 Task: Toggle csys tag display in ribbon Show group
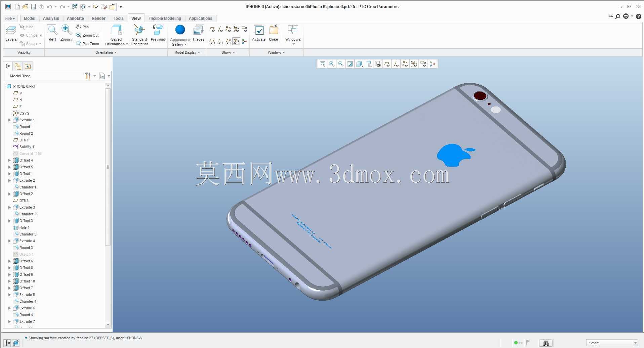pyautogui.click(x=236, y=41)
